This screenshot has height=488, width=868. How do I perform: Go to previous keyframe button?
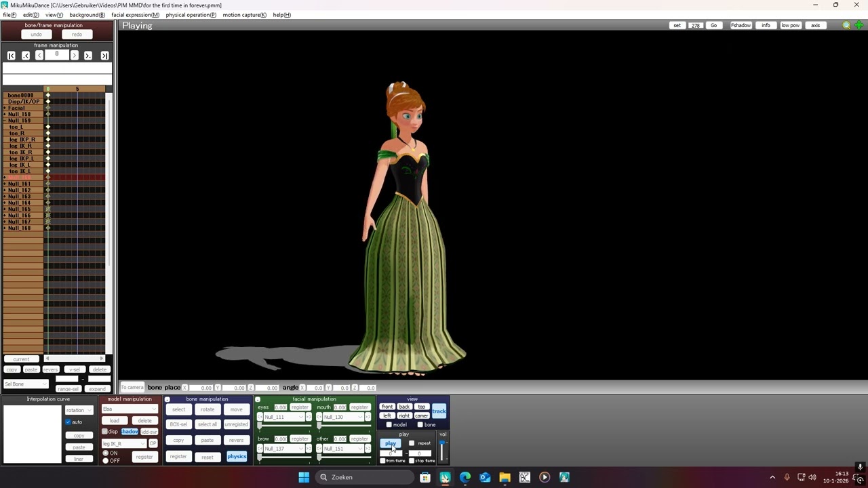coord(26,56)
